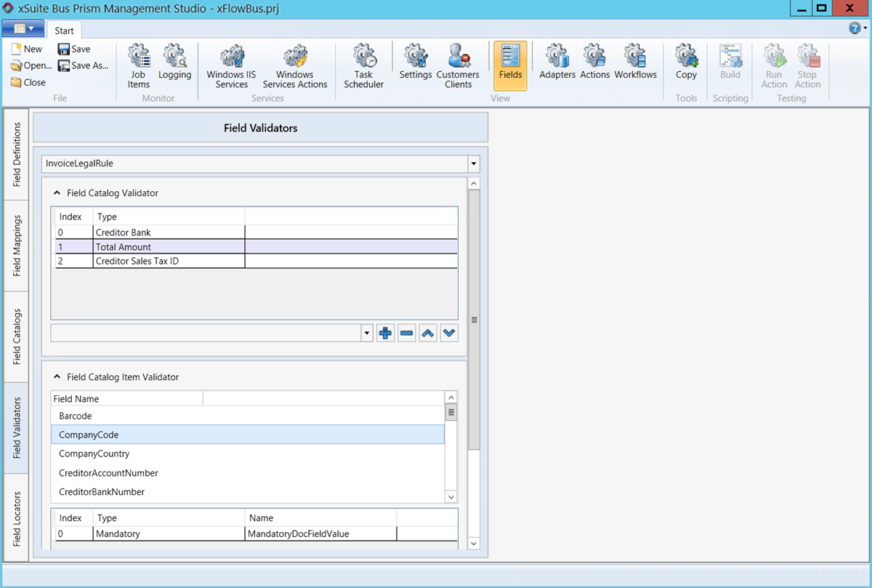Remove validator with the minus button

[407, 334]
